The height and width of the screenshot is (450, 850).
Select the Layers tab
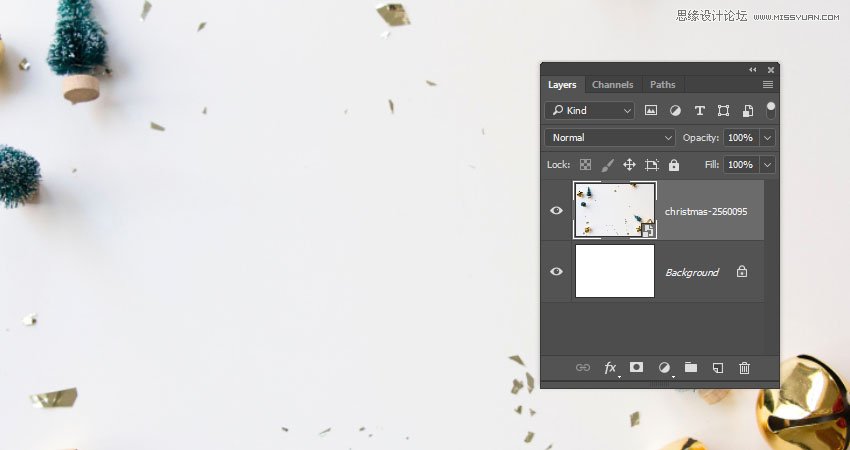tap(562, 85)
